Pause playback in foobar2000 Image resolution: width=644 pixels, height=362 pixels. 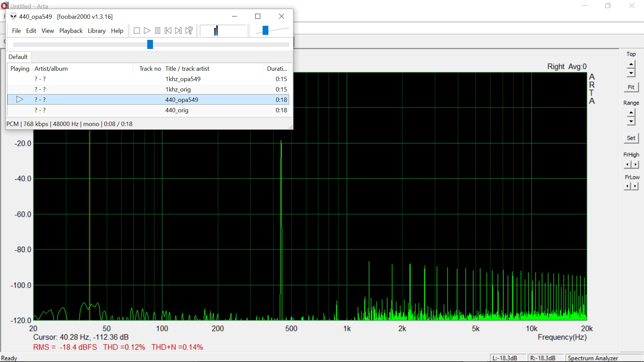[x=158, y=31]
